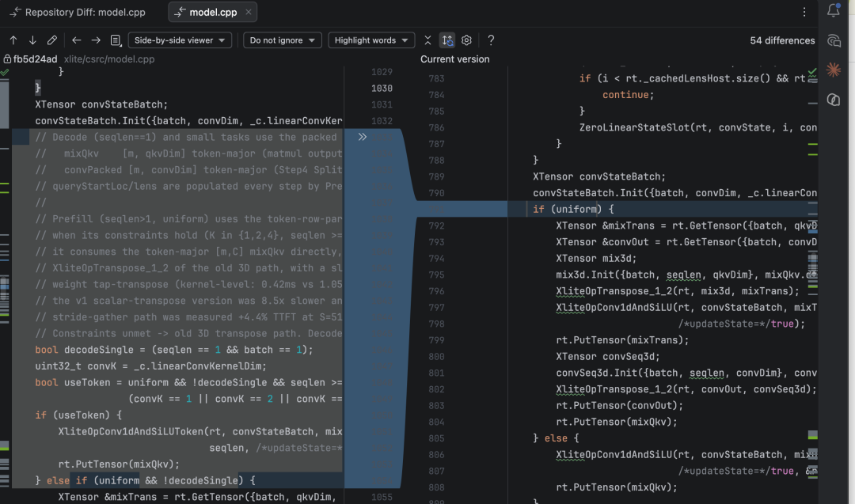The height and width of the screenshot is (504, 855).
Task: Click the green checkmark in right pane
Action: tap(812, 72)
